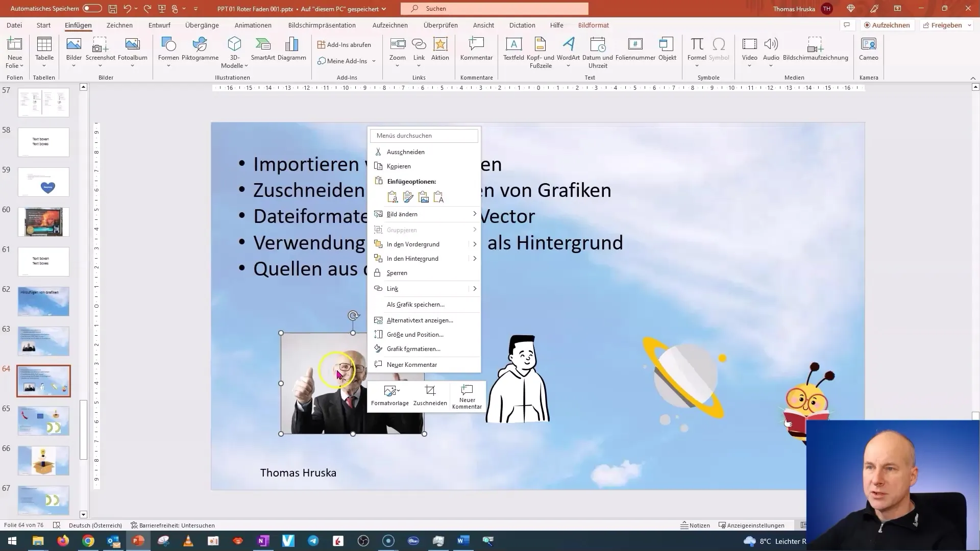The image size is (980, 551).
Task: Insert a Foliennummer
Action: coord(635,49)
